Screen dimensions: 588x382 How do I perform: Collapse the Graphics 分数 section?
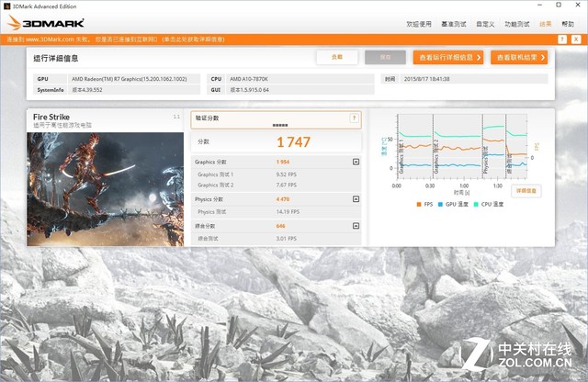coord(356,162)
